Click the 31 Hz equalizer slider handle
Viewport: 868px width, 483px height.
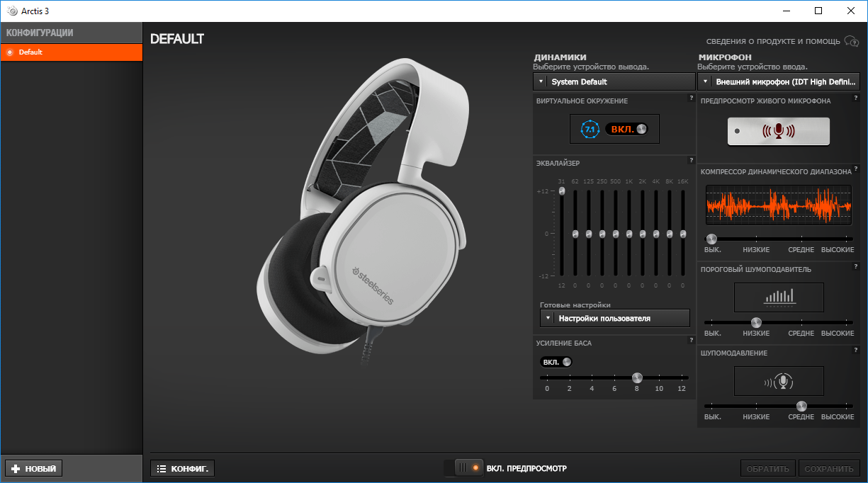562,191
